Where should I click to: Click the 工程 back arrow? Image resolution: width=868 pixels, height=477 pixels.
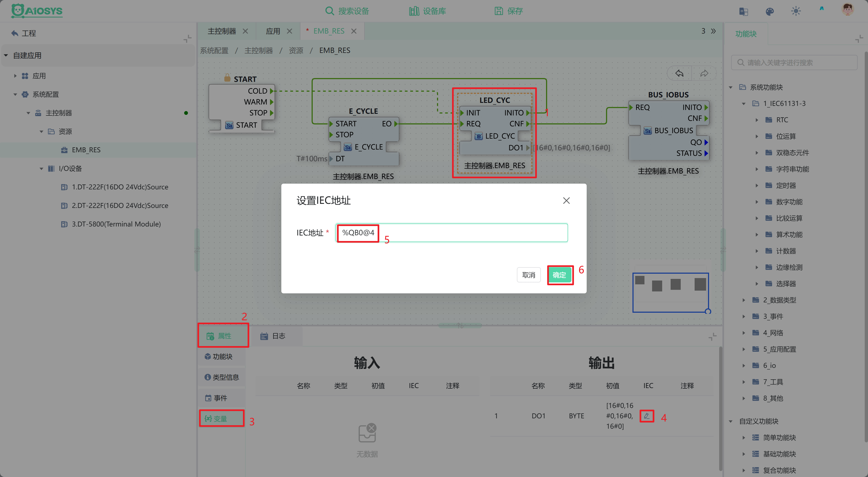(x=14, y=33)
